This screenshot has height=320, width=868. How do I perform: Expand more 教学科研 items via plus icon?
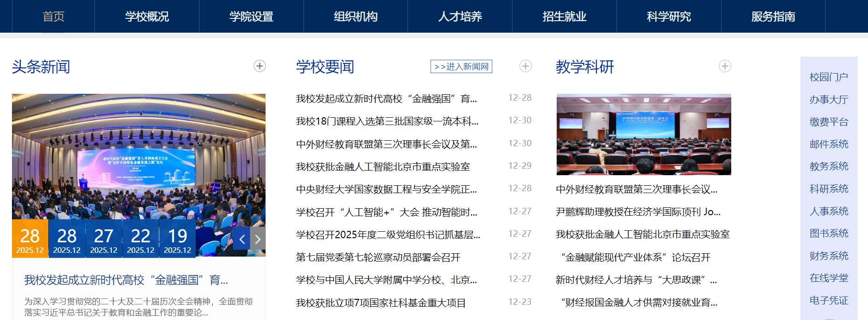[725, 66]
